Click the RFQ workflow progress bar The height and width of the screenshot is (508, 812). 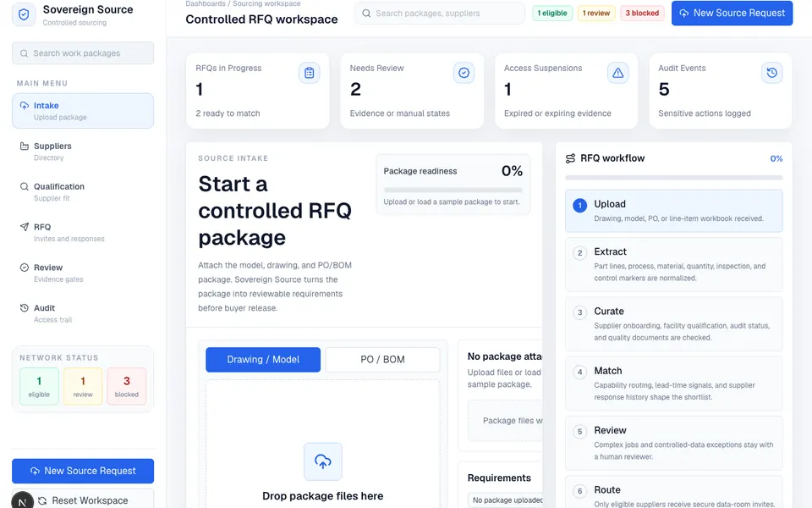[674, 178]
